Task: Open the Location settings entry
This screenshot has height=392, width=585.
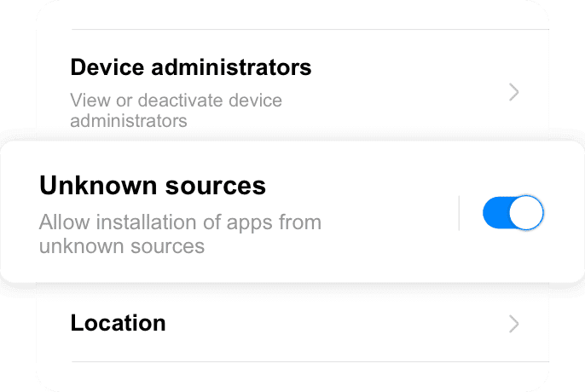Action: [x=118, y=324]
